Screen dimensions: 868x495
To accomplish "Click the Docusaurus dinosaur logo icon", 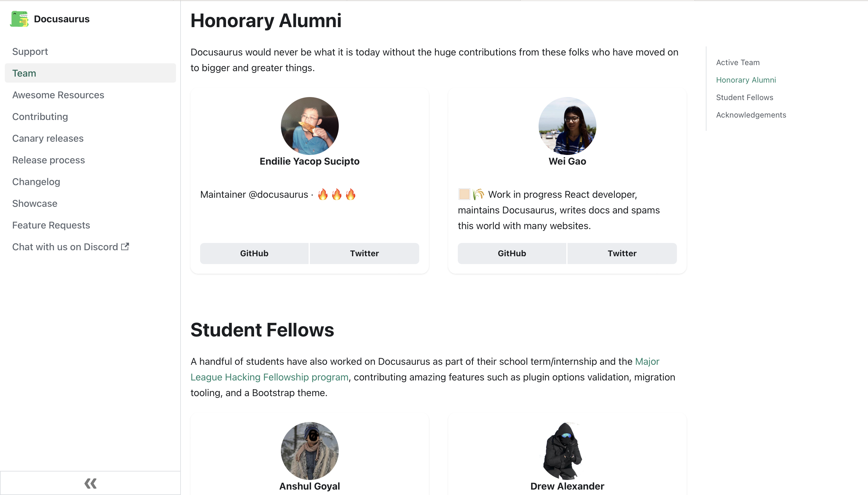I will pyautogui.click(x=19, y=19).
